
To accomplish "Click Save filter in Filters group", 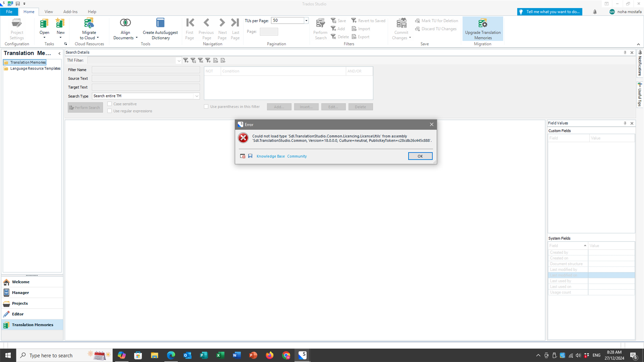I will 338,21.
